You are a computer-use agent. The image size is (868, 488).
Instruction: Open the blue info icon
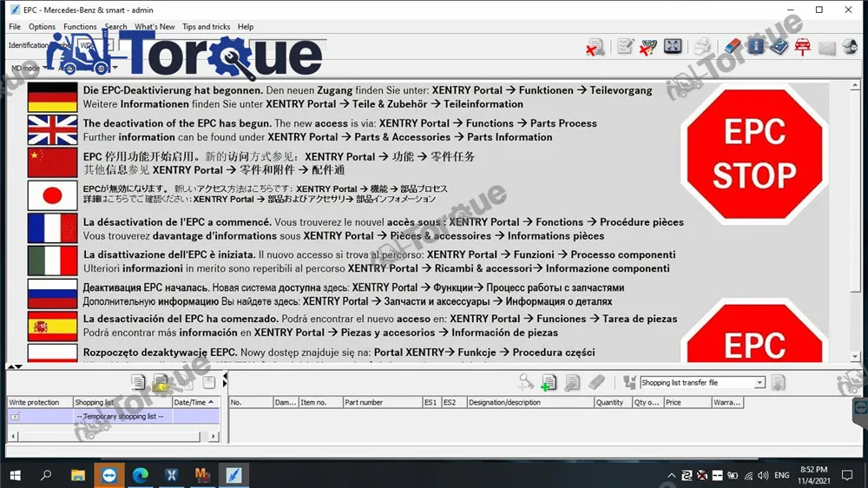coord(755,47)
